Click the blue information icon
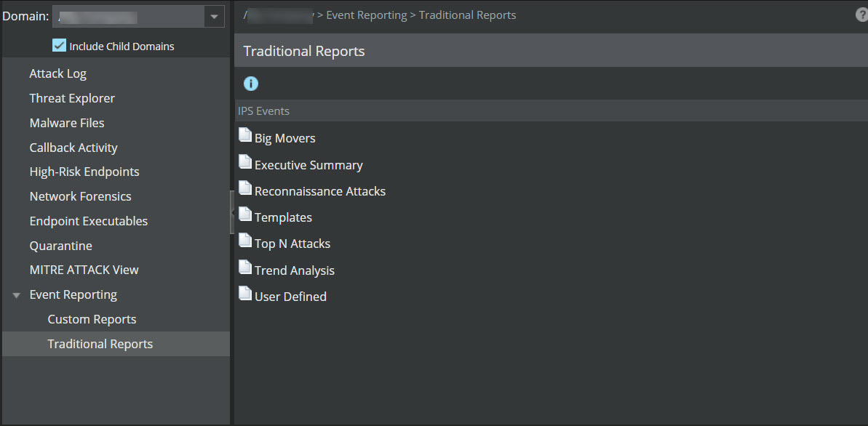This screenshot has width=868, height=426. [251, 84]
